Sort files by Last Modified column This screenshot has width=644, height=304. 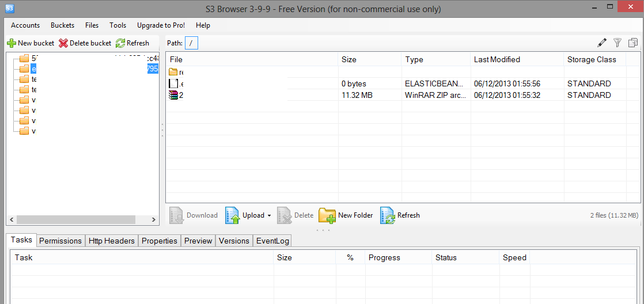[517, 59]
